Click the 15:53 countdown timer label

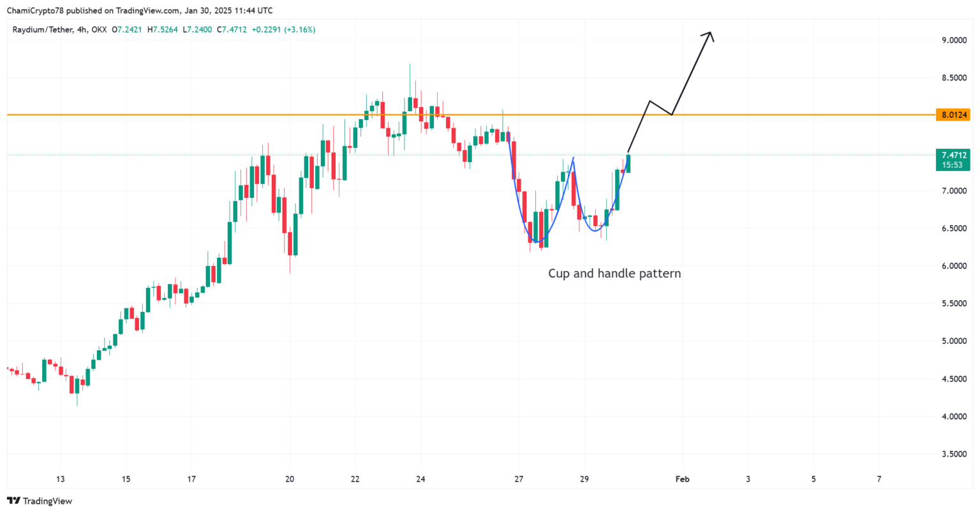tap(953, 165)
